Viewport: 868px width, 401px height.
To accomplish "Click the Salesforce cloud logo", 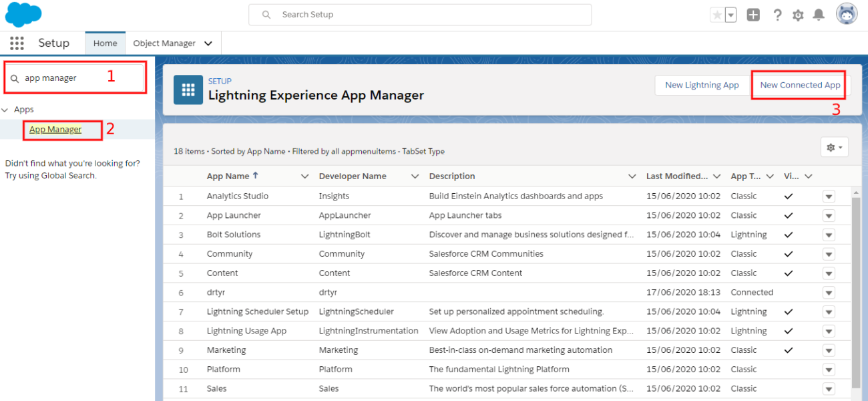I will pos(23,14).
